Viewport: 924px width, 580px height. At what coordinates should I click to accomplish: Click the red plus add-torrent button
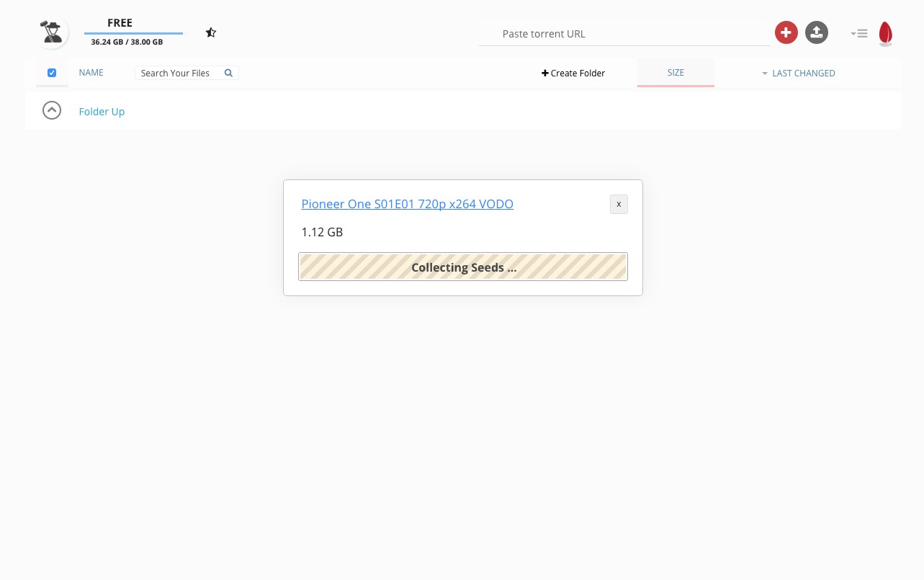pyautogui.click(x=786, y=32)
